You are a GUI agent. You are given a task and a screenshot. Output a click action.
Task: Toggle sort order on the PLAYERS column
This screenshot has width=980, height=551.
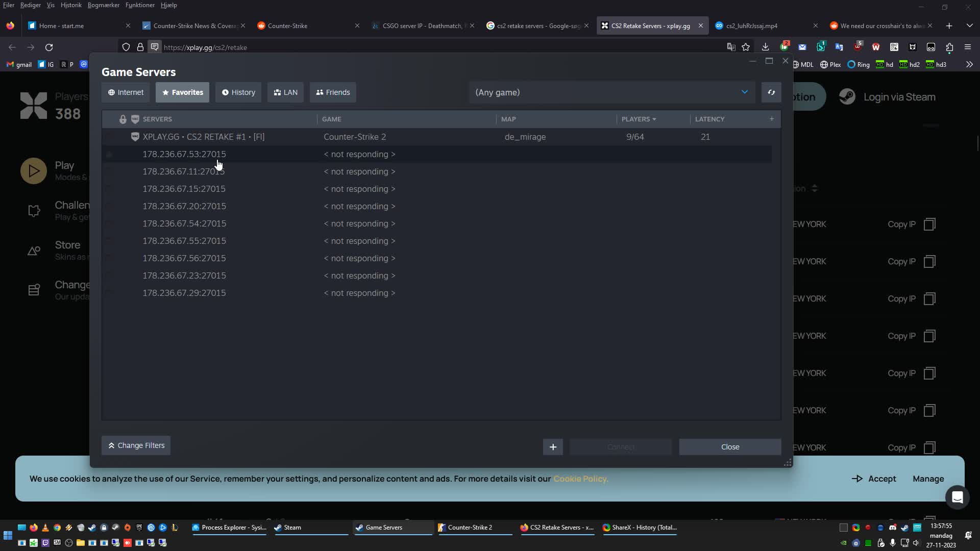(x=638, y=119)
